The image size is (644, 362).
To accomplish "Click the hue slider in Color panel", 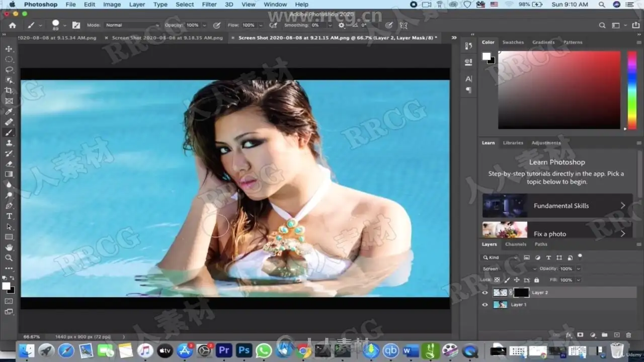I will click(631, 90).
